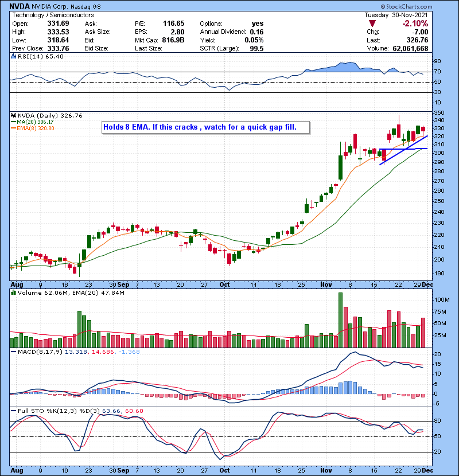Click the Last Size: label
Viewport: 459px width, 476px height.
pos(148,49)
